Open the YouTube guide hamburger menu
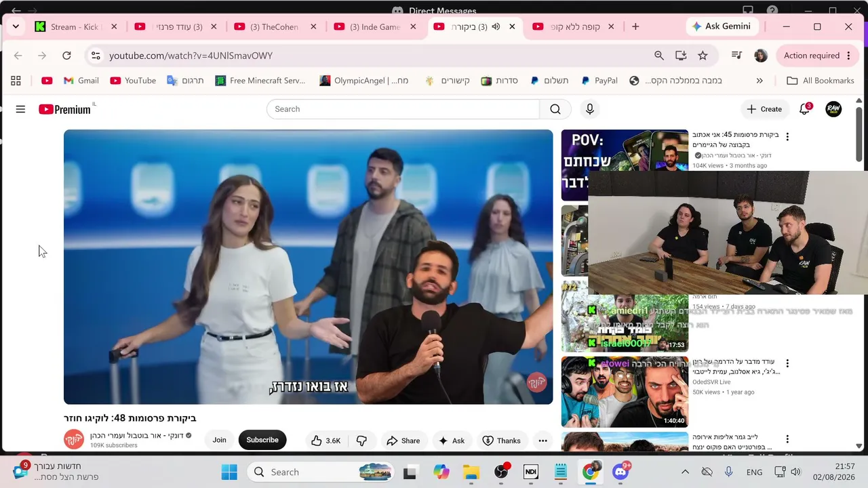Viewport: 868px width, 488px height. (20, 109)
